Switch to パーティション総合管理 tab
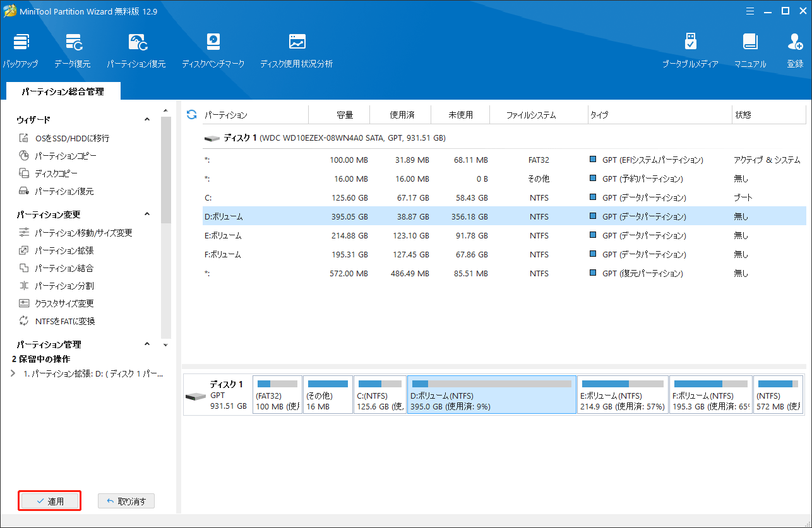812x528 pixels. pyautogui.click(x=63, y=91)
